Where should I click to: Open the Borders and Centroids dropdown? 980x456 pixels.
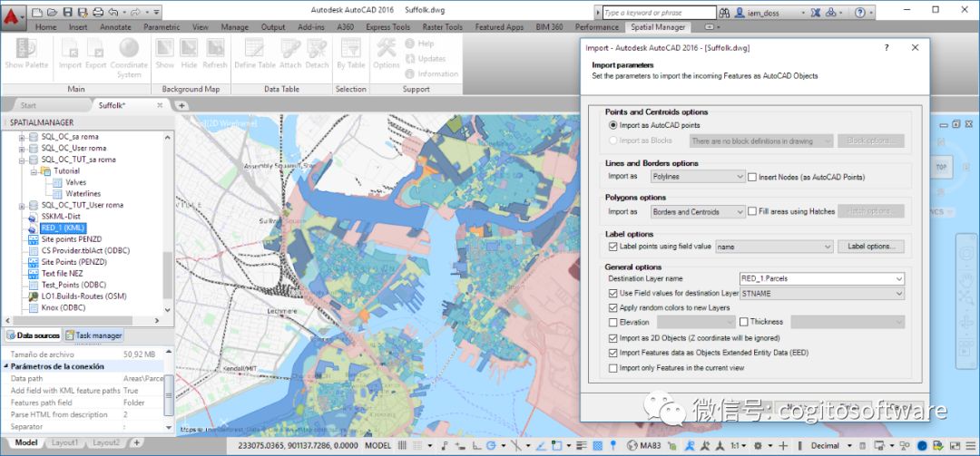coord(698,212)
